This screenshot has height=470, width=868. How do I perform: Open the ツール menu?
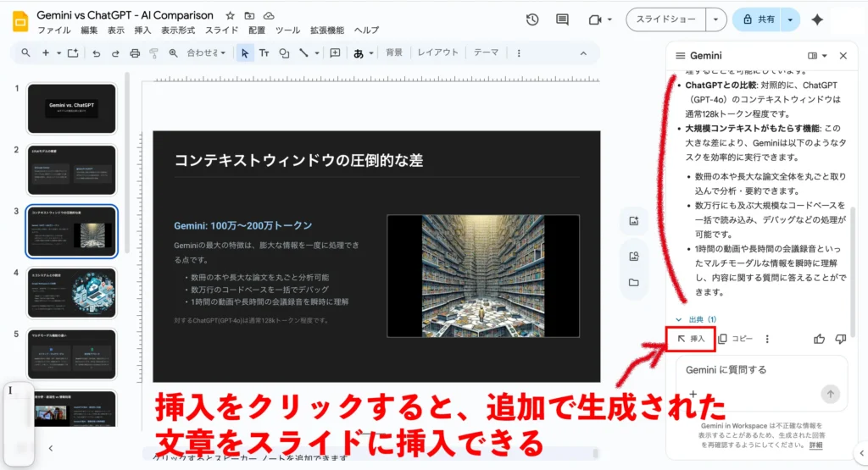point(287,30)
